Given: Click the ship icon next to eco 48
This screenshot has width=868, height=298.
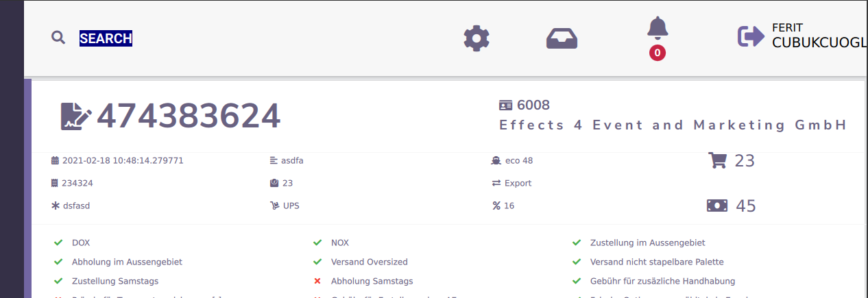Looking at the screenshot, I should 496,161.
